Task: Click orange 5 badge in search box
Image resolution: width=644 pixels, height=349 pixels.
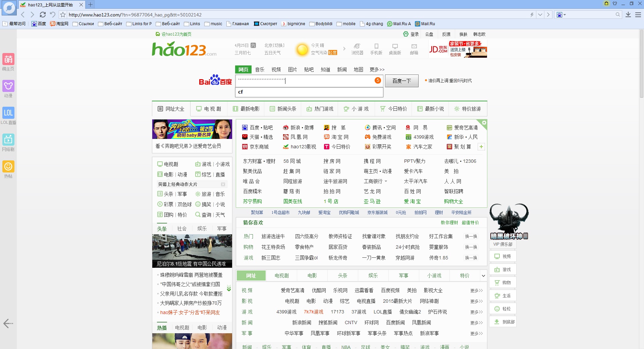Action: point(378,80)
